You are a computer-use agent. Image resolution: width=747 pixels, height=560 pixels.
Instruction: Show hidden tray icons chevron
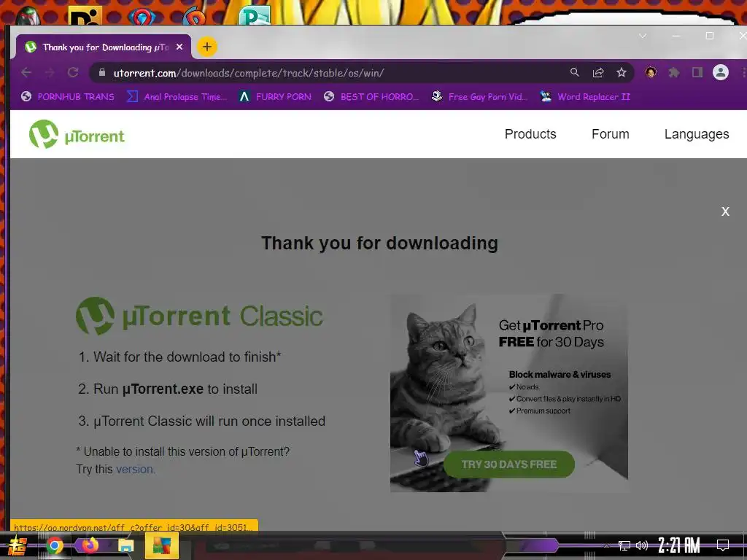coord(606,545)
